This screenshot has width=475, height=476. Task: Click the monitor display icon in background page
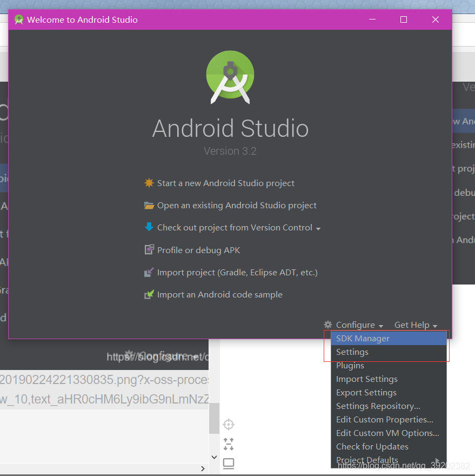[229, 464]
